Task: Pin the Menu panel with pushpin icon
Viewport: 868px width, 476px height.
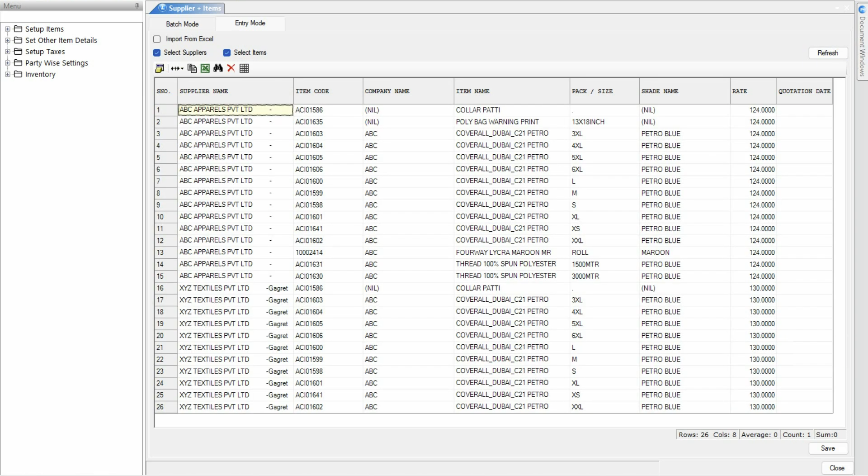Action: [137, 6]
